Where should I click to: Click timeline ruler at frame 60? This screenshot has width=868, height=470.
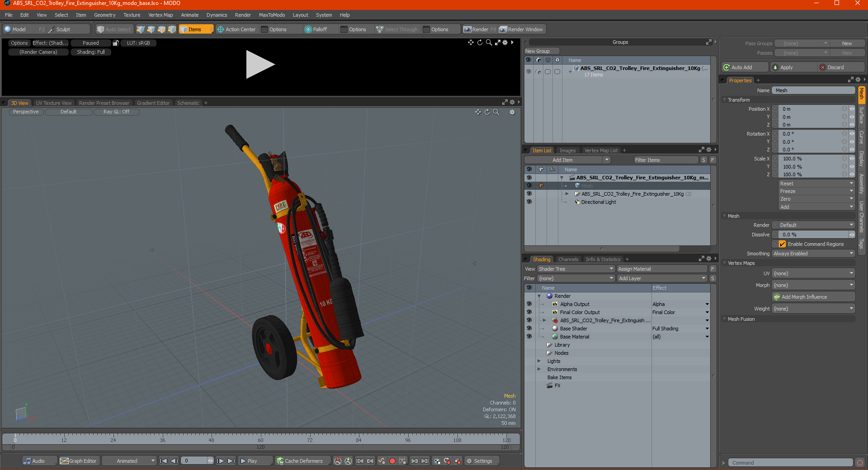(x=260, y=438)
